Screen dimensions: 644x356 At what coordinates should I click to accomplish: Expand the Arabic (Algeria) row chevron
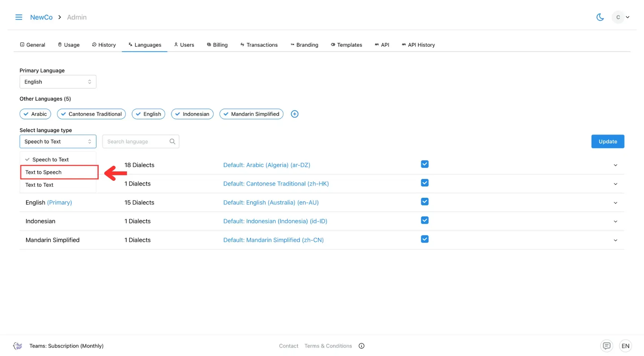coord(615,165)
